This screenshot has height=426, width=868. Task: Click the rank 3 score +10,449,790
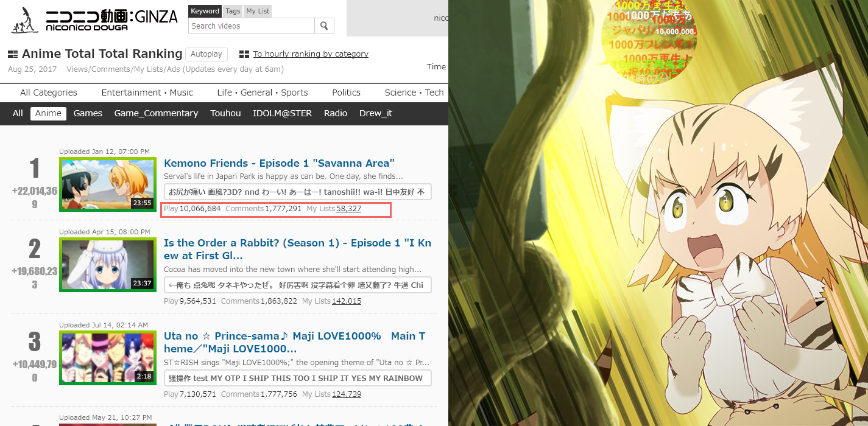[x=35, y=371]
